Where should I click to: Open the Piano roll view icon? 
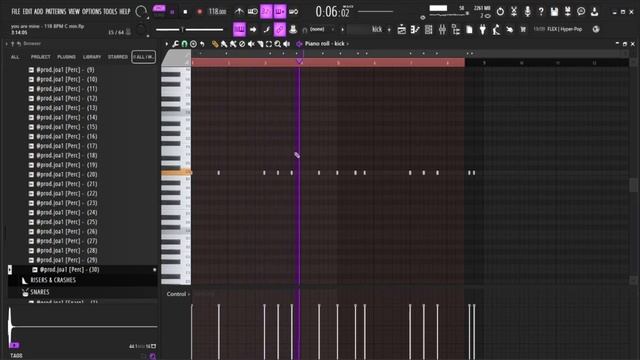(x=415, y=29)
